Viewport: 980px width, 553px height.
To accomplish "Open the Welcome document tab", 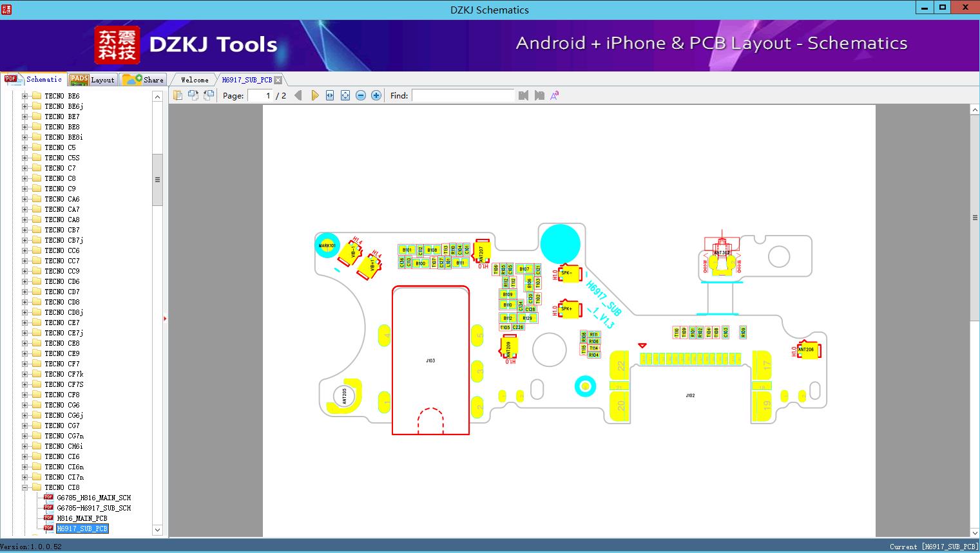I will 194,80.
